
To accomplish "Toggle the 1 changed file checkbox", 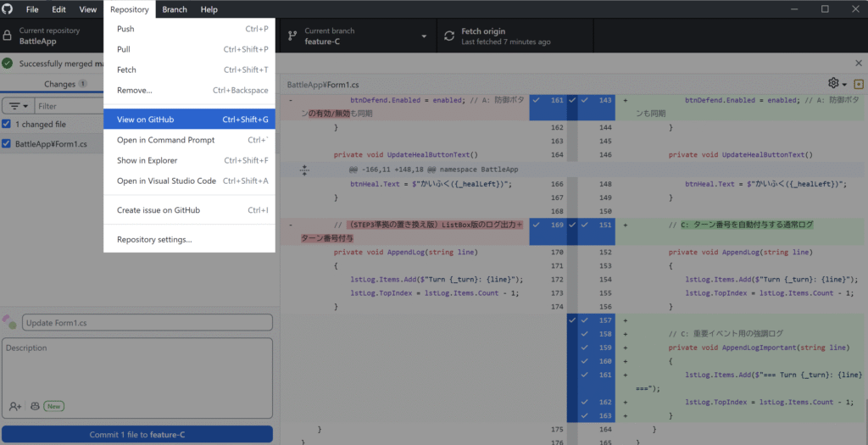I will pos(6,124).
